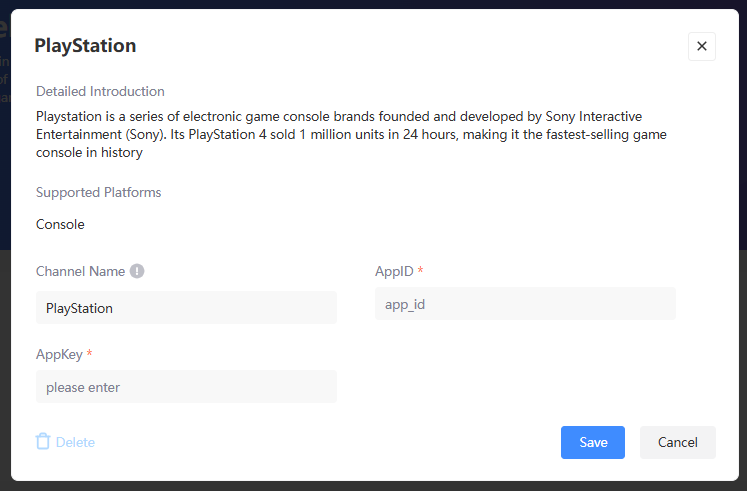Click into the AppID field with app_id placeholder

point(525,303)
